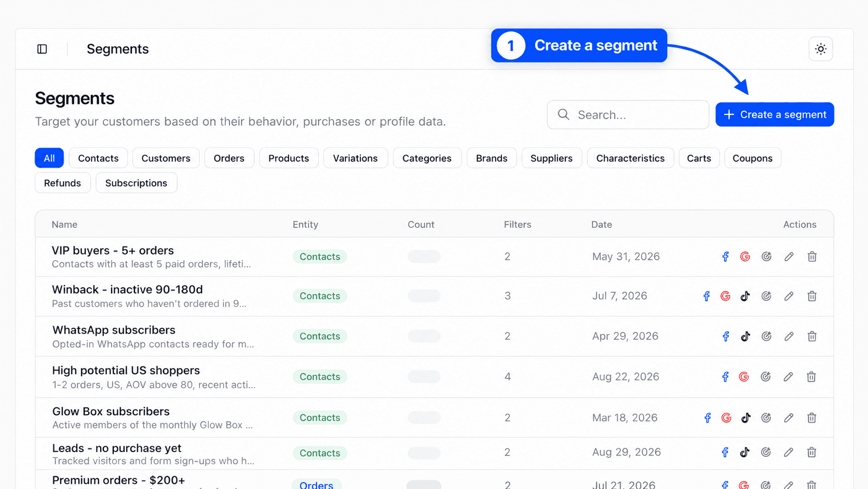This screenshot has height=489, width=868.
Task: Toggle the sidebar panel icon
Action: pyautogui.click(x=42, y=49)
